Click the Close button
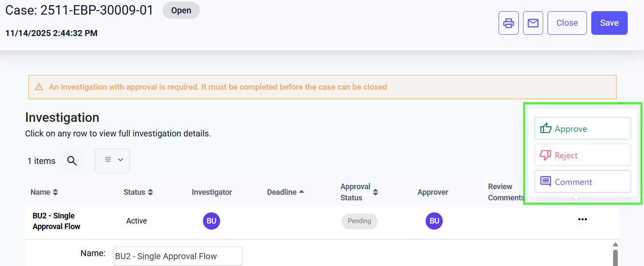Image resolution: width=644 pixels, height=266 pixels. (567, 23)
